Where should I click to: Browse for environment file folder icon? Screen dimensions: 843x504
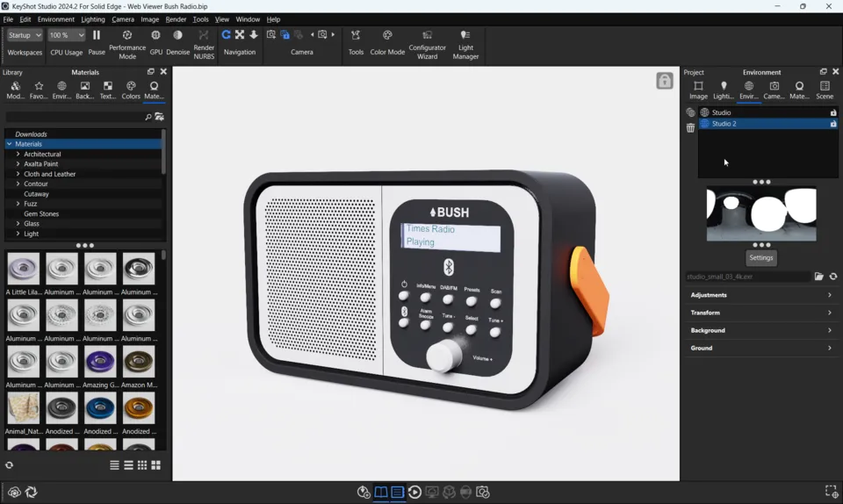(x=818, y=277)
